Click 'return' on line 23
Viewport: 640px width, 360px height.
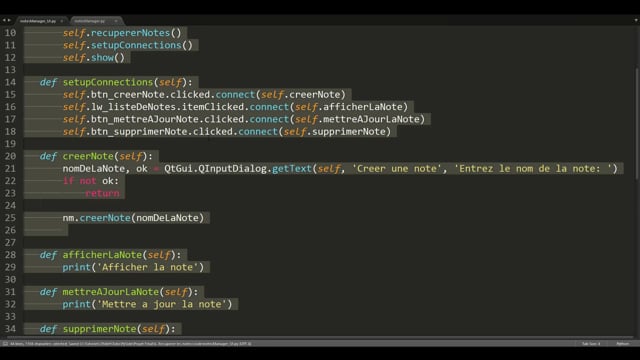[102, 193]
